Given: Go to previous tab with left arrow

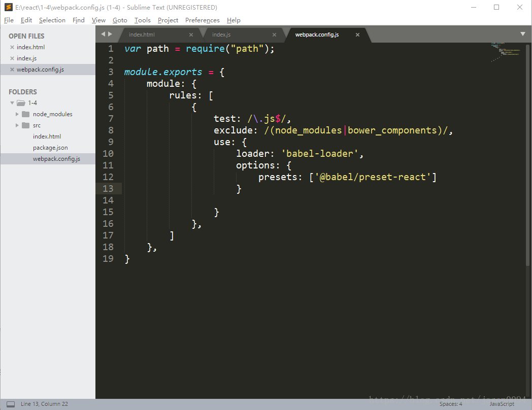Looking at the screenshot, I should (x=103, y=34).
